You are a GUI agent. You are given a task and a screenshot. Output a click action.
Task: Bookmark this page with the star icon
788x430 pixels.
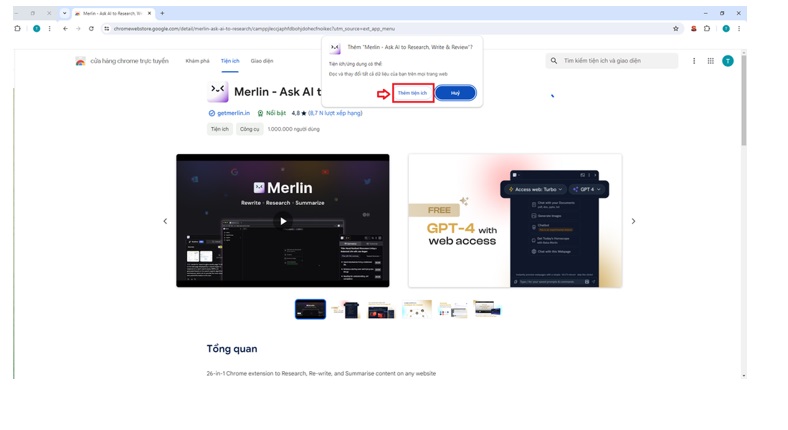[676, 28]
